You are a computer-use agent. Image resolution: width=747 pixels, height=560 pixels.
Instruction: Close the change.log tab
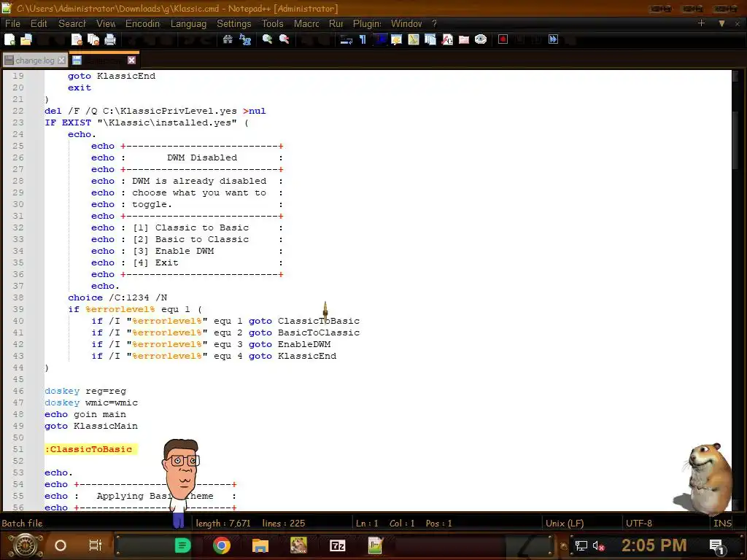61,61
